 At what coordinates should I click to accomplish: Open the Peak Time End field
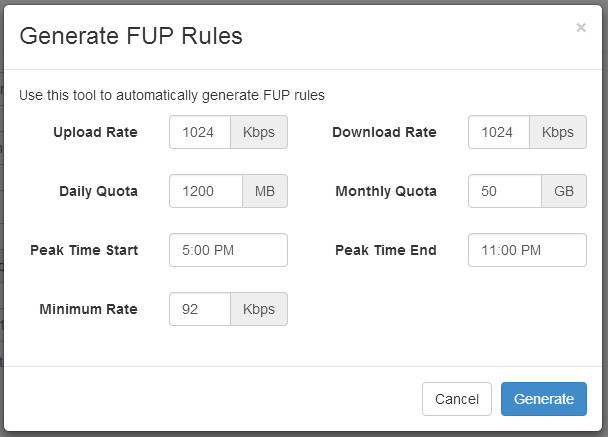527,250
